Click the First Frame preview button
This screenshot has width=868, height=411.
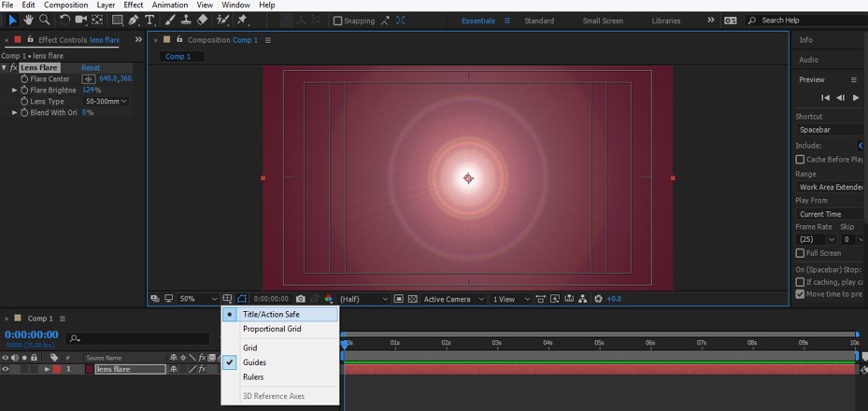click(x=825, y=97)
